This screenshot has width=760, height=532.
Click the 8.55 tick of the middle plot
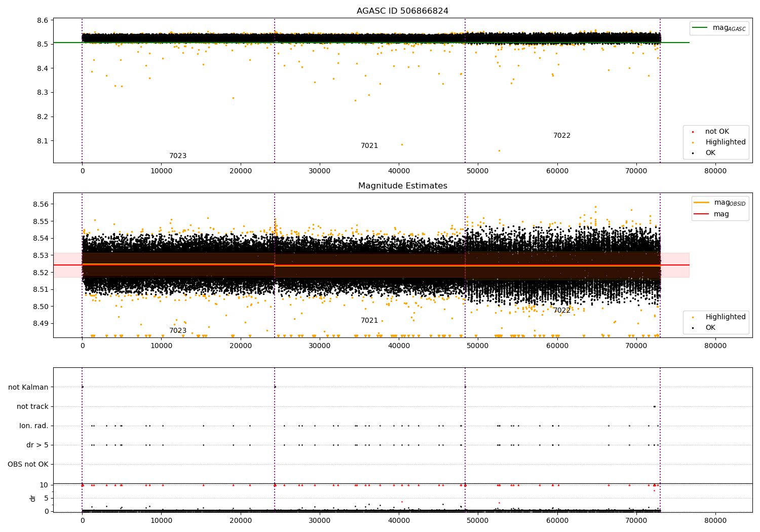click(x=41, y=221)
